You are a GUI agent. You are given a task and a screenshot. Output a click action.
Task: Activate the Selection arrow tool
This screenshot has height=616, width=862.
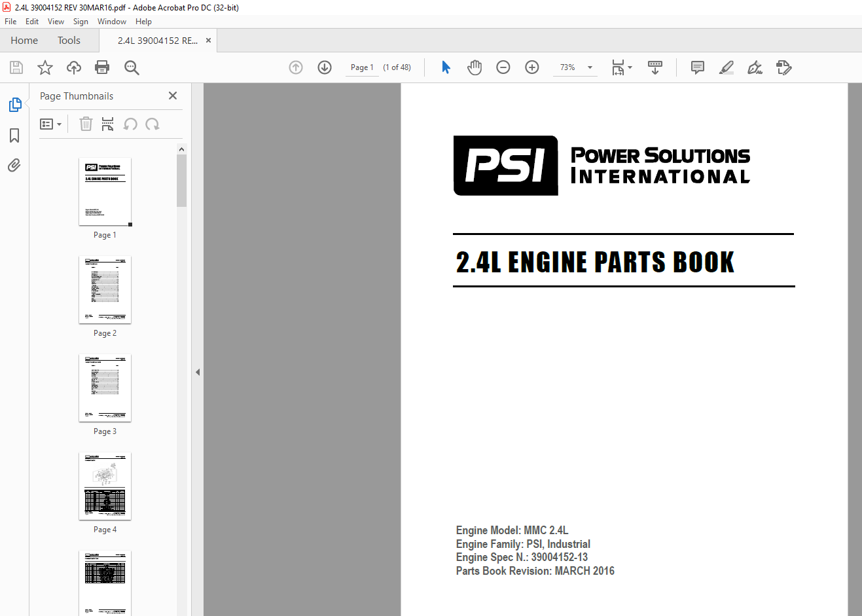click(x=446, y=67)
